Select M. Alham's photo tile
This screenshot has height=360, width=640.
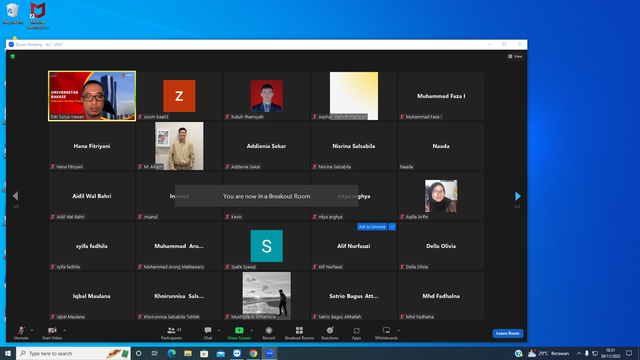pos(179,146)
